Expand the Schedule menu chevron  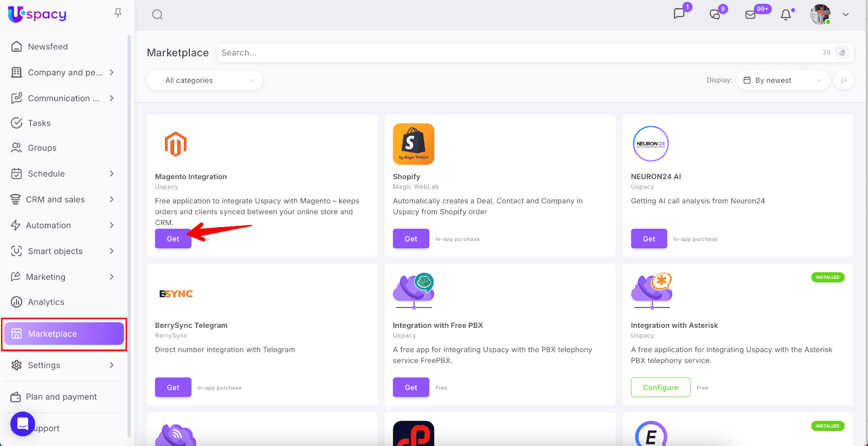pos(112,173)
